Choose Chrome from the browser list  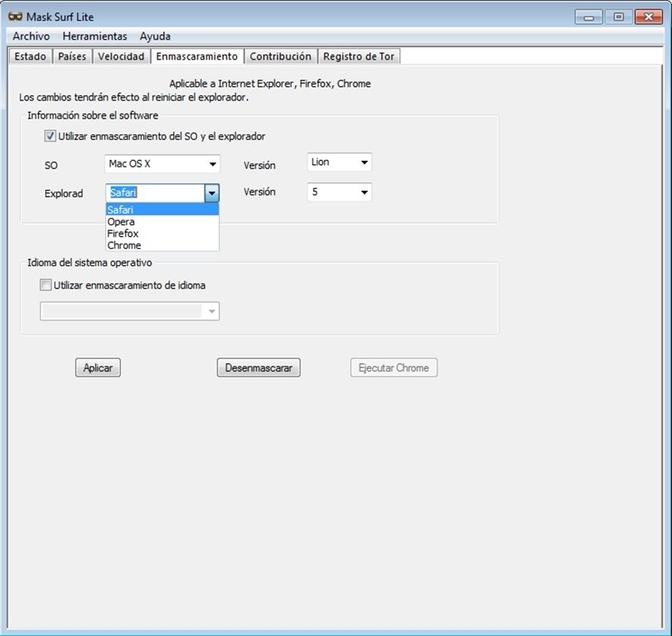[162, 245]
